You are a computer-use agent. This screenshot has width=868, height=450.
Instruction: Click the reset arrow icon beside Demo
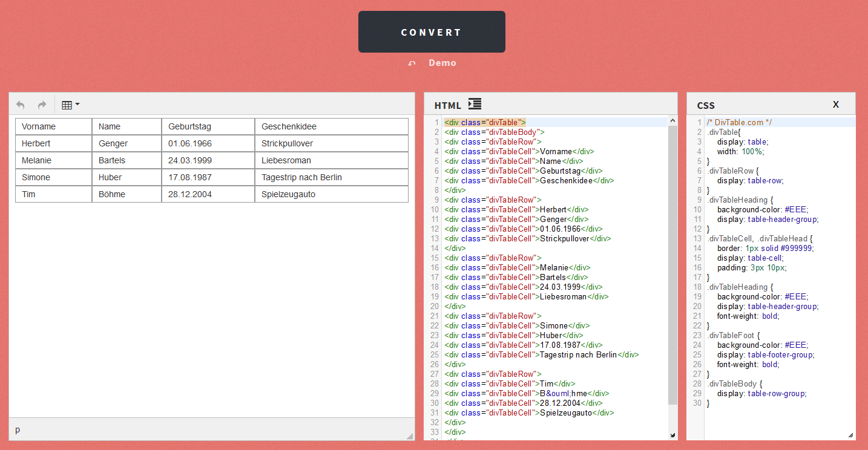pos(412,64)
